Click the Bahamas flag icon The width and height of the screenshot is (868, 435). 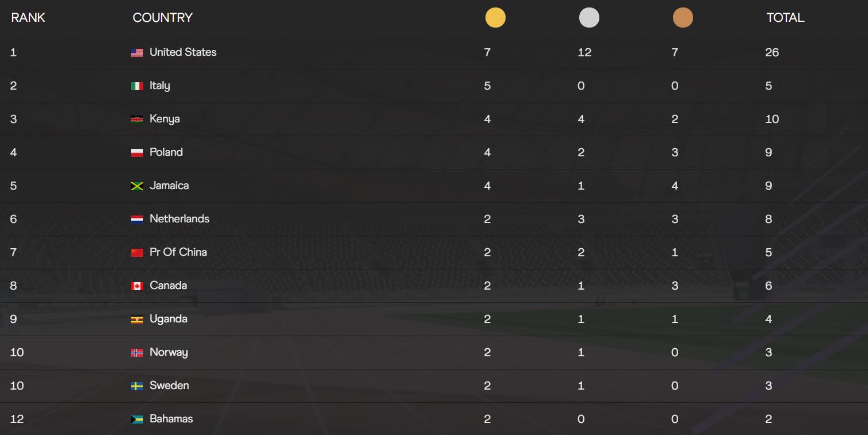pos(137,419)
